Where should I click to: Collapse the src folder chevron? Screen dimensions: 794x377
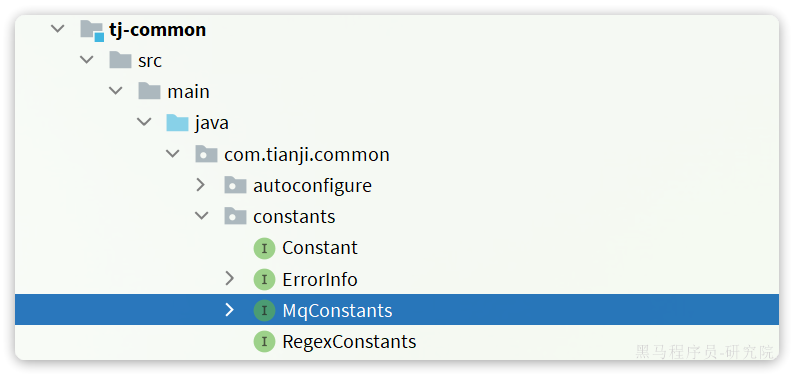[87, 60]
